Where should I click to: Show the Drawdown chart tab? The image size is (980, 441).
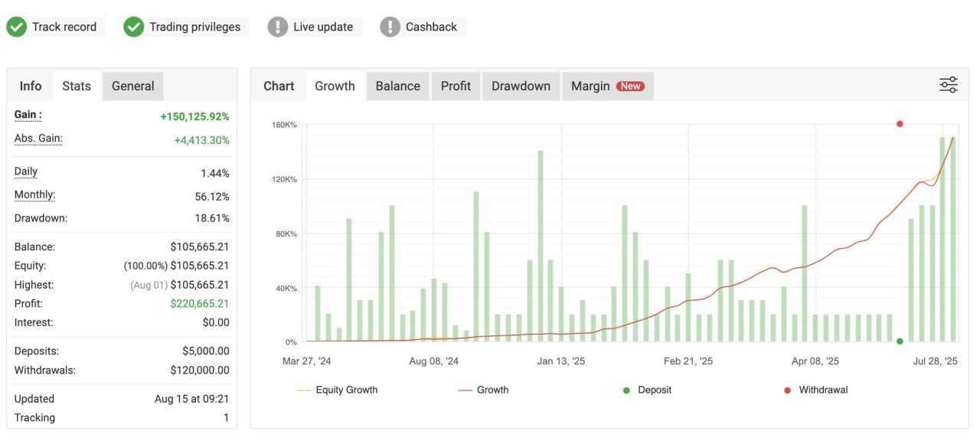click(521, 86)
